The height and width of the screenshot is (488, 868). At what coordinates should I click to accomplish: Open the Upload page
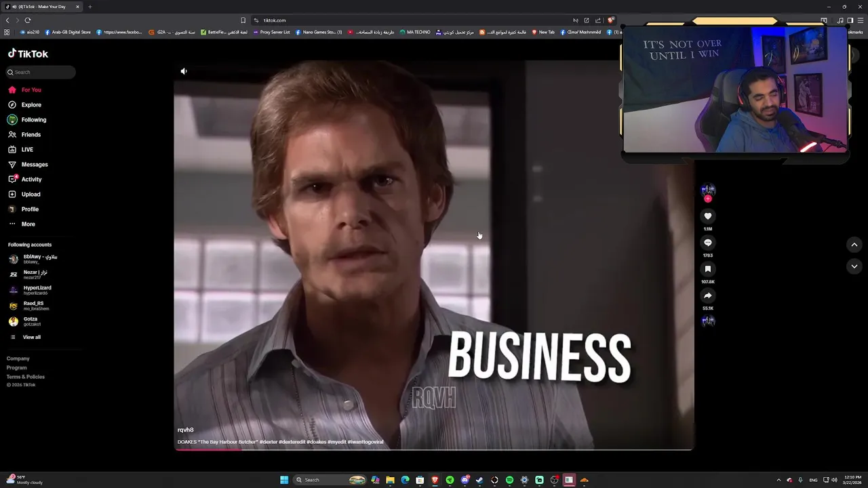pyautogui.click(x=24, y=194)
